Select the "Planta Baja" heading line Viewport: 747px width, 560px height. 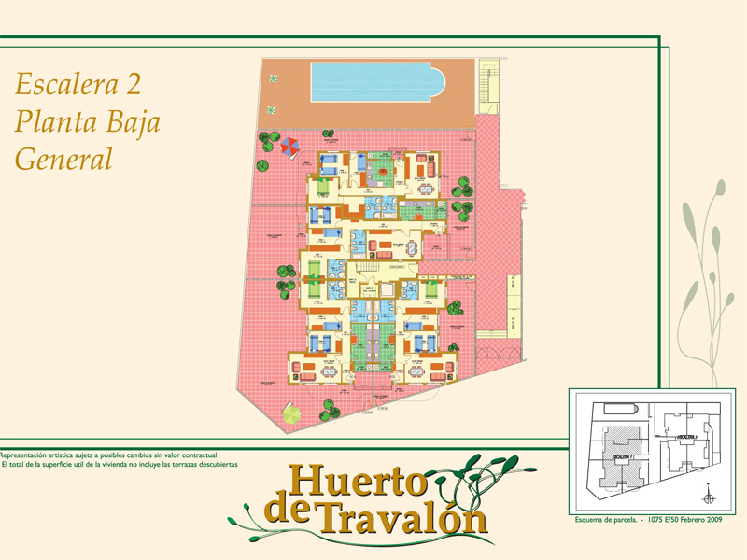(87, 121)
